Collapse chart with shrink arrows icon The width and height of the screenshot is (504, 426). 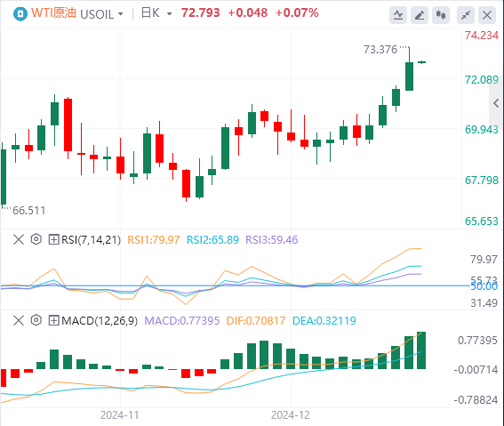(x=466, y=15)
